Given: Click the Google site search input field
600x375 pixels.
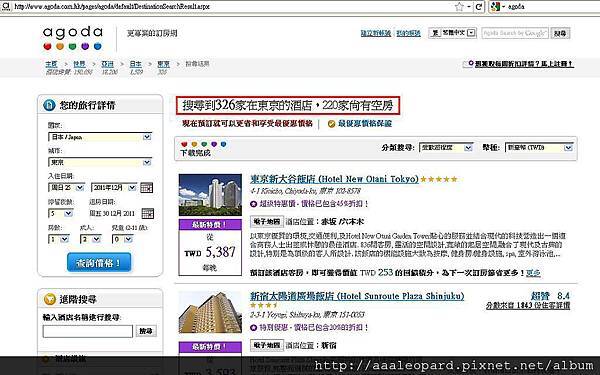Looking at the screenshot, I should coord(515,33).
